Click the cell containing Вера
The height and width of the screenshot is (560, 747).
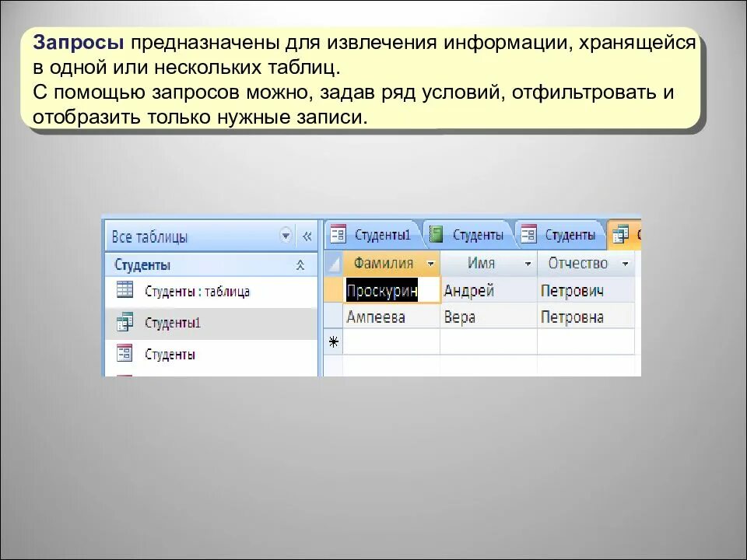coord(489,317)
